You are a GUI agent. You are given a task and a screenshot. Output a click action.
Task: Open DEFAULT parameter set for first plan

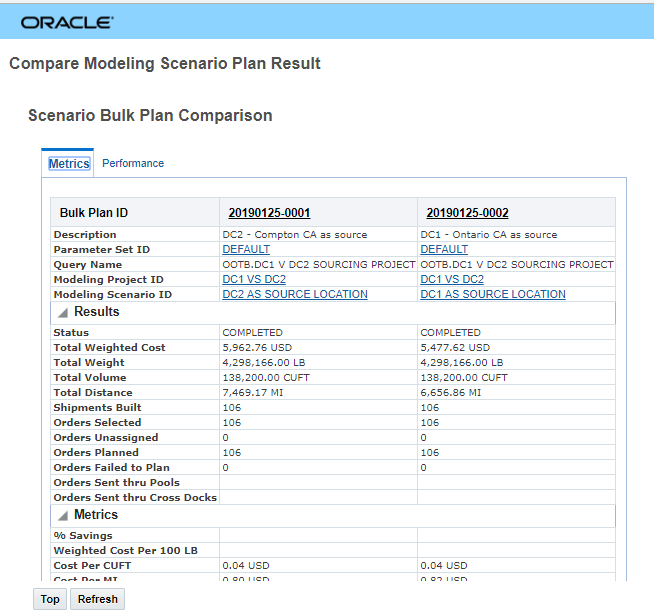click(246, 249)
